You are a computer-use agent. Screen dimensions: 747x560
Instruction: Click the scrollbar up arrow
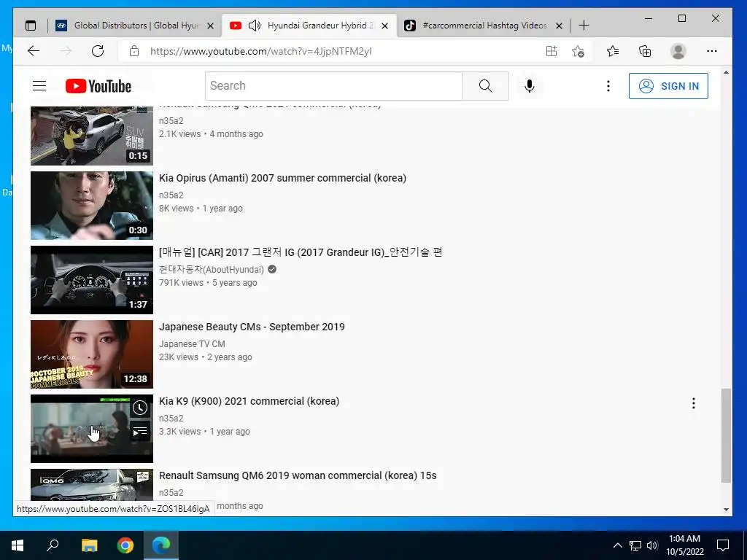coord(726,72)
